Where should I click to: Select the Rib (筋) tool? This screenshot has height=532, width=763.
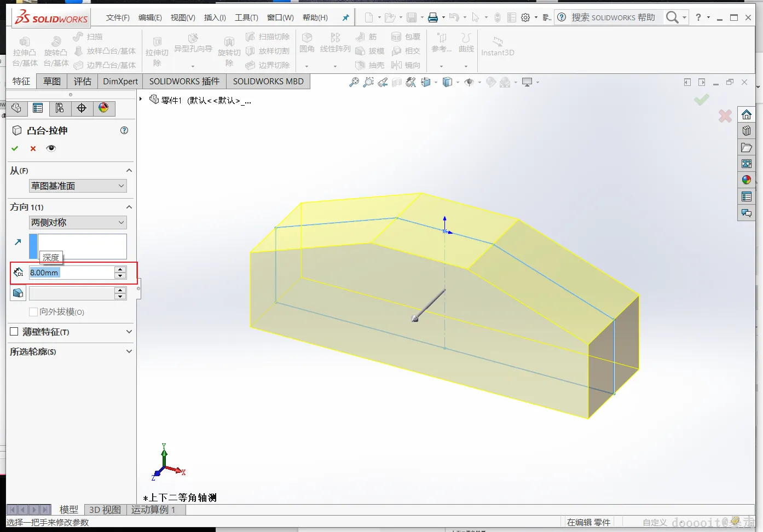366,37
